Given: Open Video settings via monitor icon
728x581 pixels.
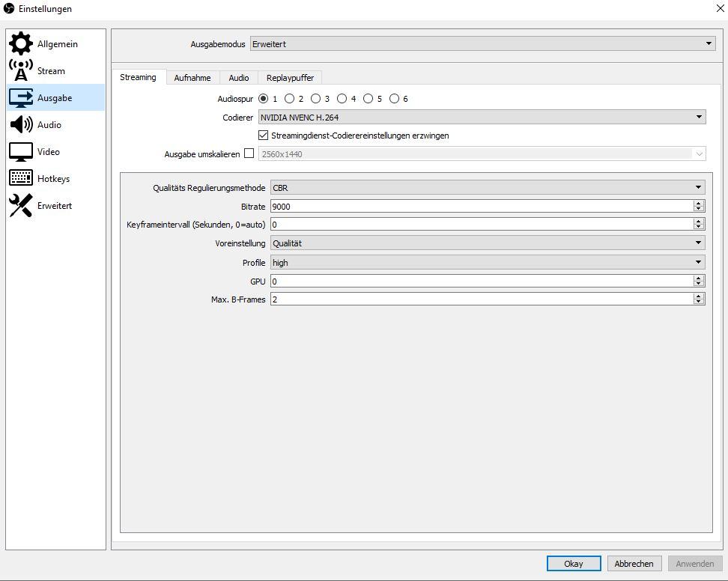Looking at the screenshot, I should 21,152.
